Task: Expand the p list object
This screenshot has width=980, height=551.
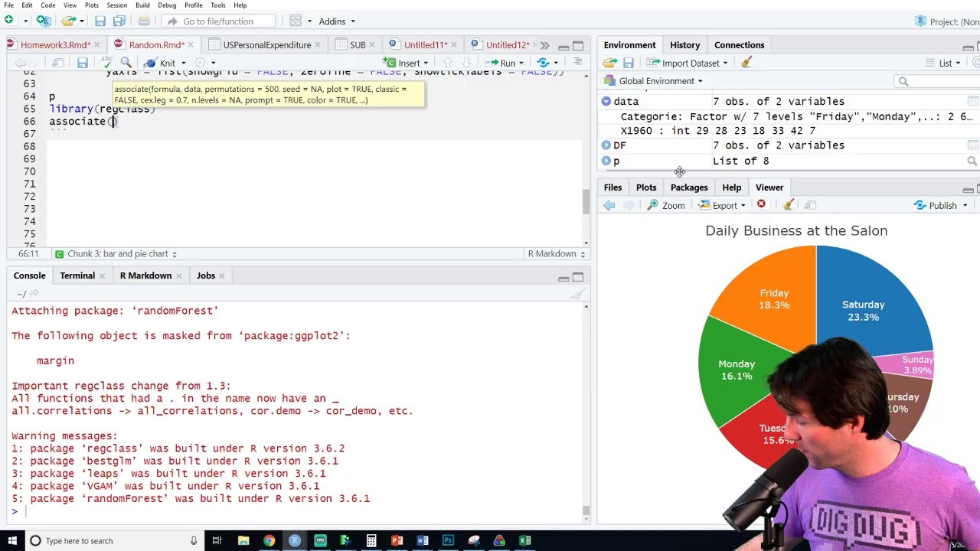Action: 606,161
